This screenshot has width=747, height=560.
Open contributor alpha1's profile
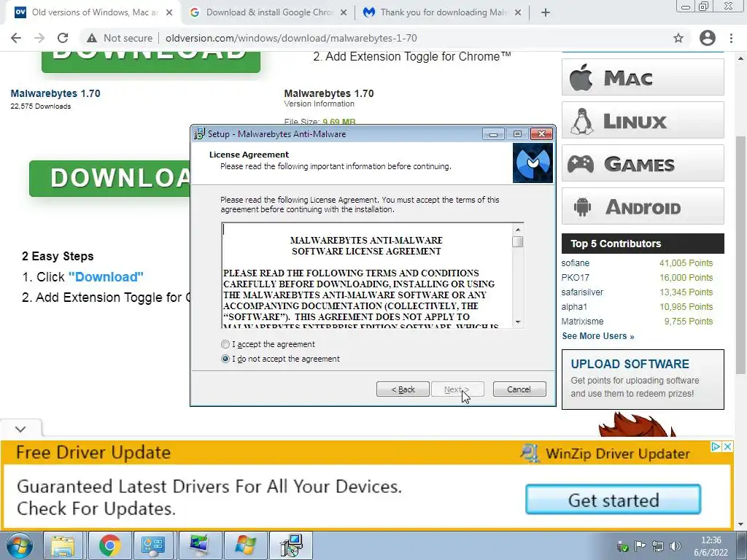tap(574, 307)
